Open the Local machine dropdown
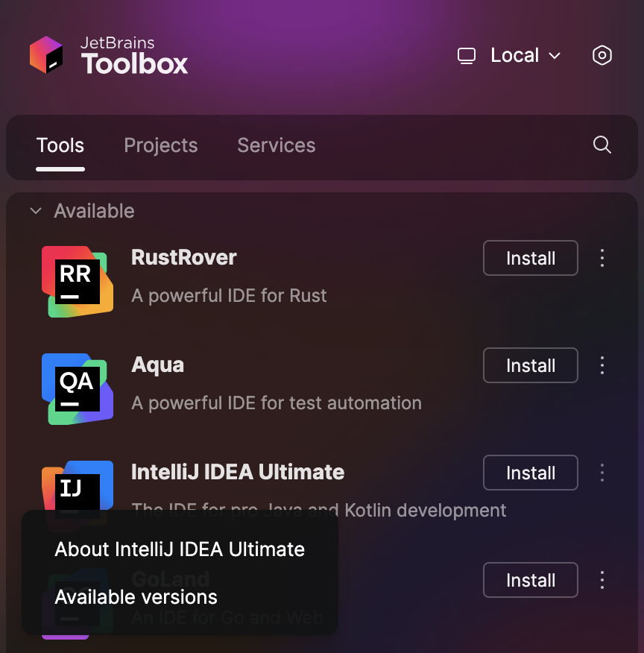The width and height of the screenshot is (644, 653). click(x=522, y=55)
